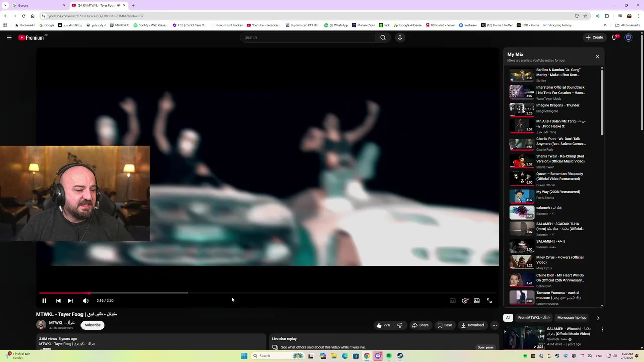Play SALAMEH Whoosh recommended video thumbnail
644x362 pixels.
click(525, 337)
